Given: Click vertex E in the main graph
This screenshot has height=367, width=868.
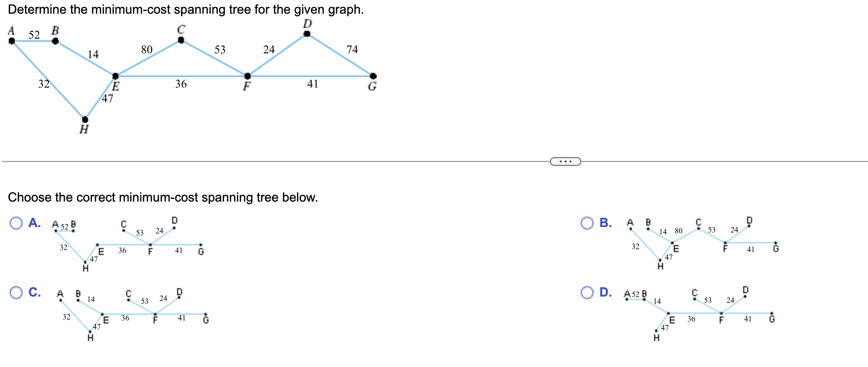Looking at the screenshot, I should [116, 75].
